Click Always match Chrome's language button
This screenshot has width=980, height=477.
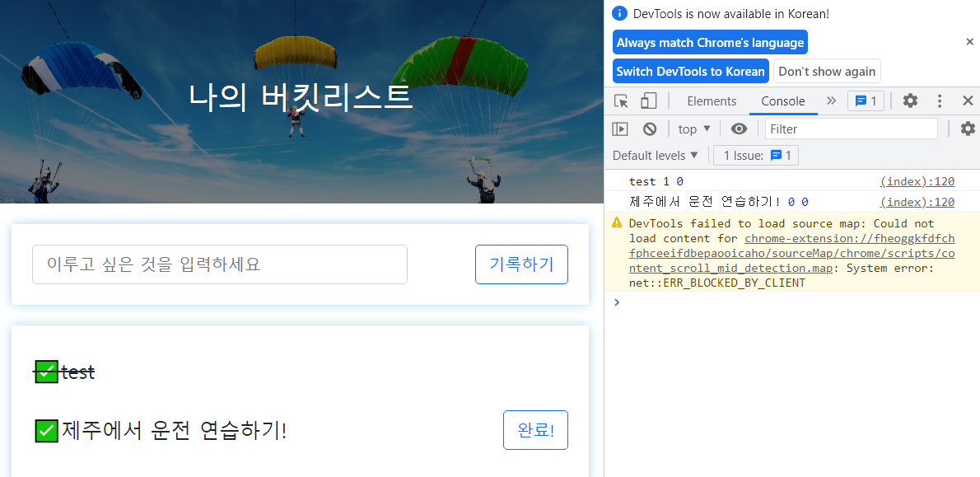710,43
